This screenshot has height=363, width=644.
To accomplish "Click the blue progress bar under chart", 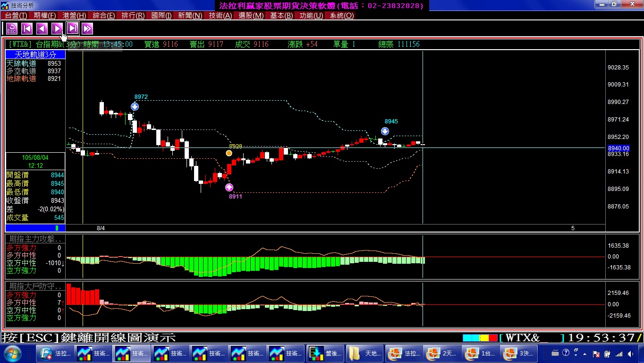I will coord(35,228).
